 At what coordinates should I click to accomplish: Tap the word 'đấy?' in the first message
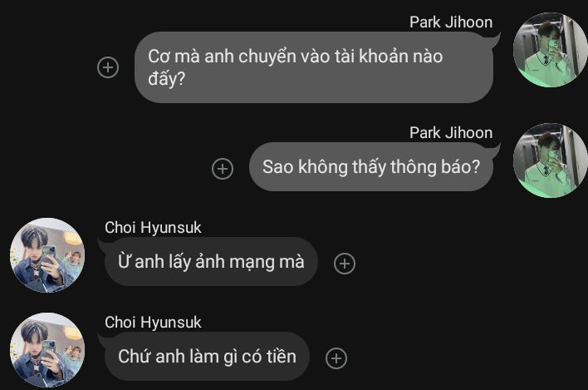pyautogui.click(x=167, y=79)
